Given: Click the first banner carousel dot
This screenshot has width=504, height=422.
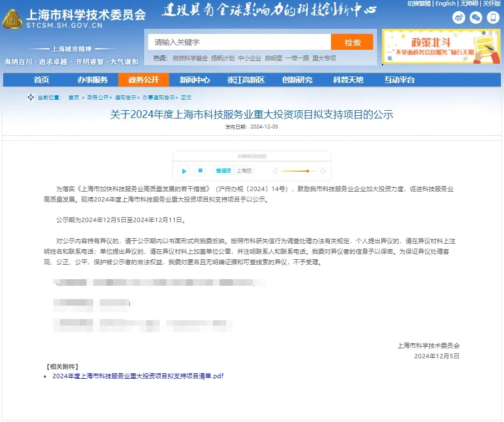Looking at the screenshot, I should click(x=483, y=33).
